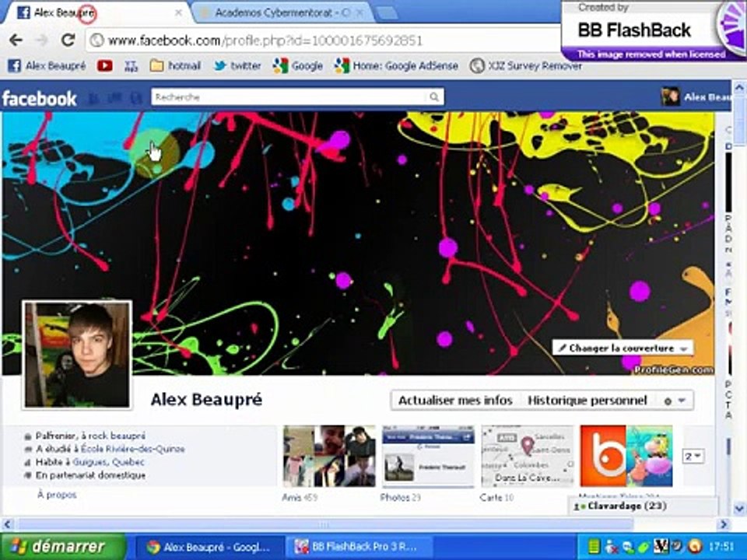Click the horizontal scrollbar right arrow
The image size is (747, 560).
(x=724, y=524)
